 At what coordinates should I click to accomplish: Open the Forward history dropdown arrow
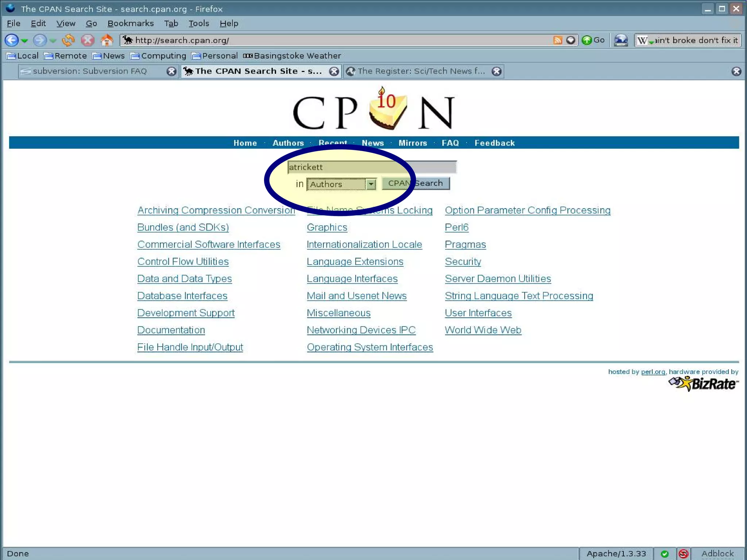coord(53,40)
